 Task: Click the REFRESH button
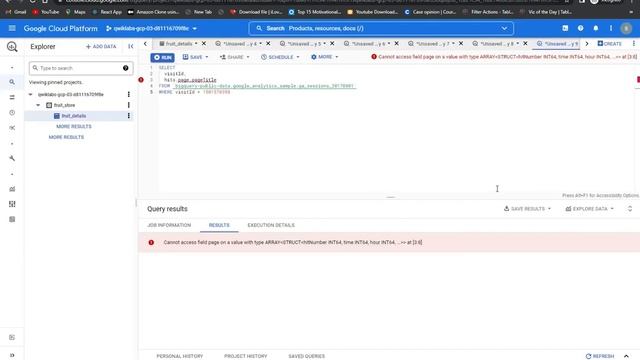[x=600, y=356]
